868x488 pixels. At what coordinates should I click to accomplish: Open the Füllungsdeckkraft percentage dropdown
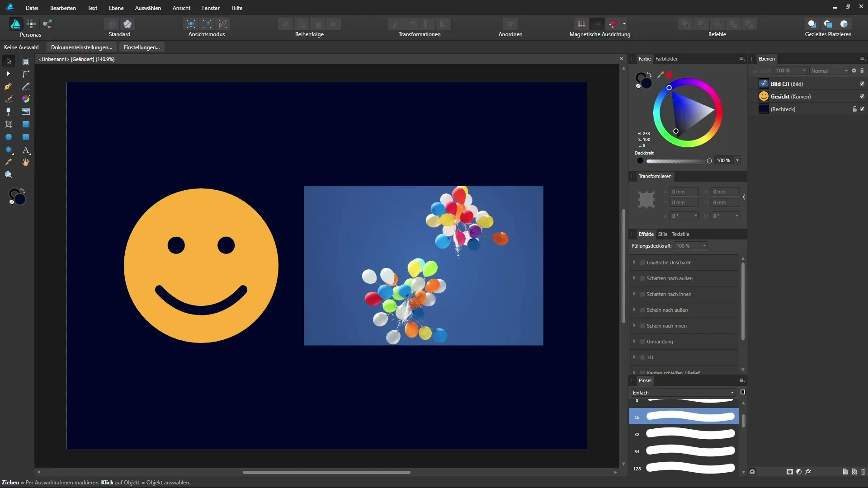click(690, 246)
